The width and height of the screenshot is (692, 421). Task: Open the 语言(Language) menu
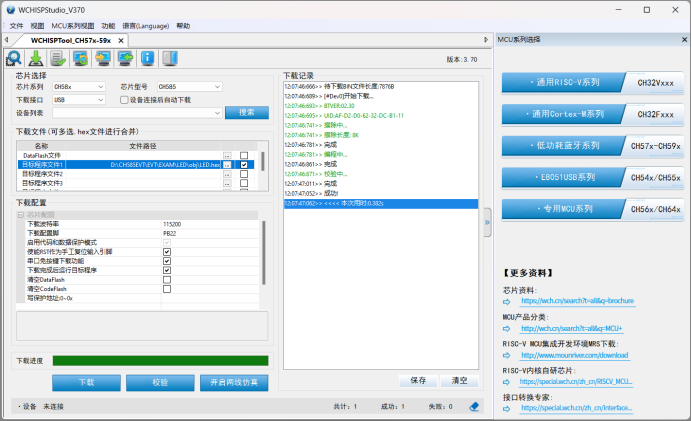pos(146,26)
